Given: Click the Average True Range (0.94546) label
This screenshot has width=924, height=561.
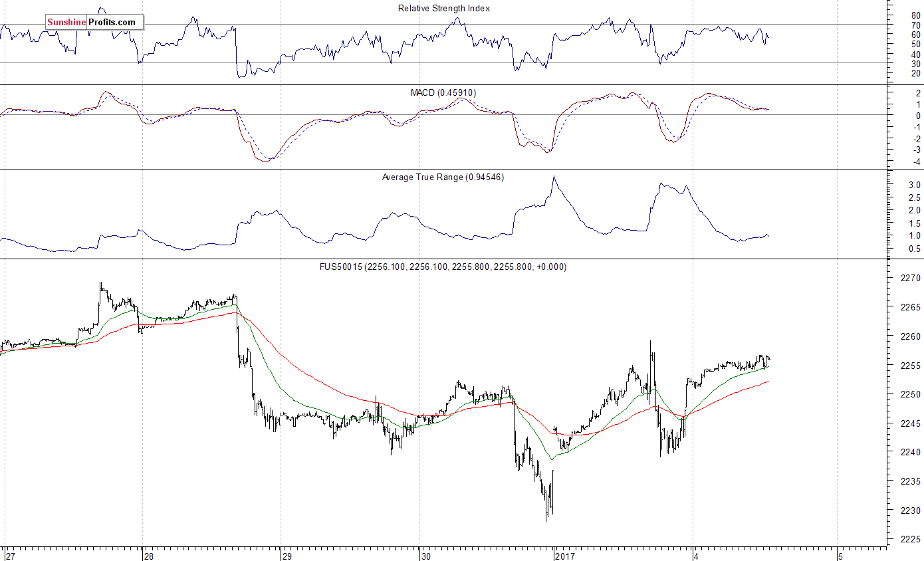Looking at the screenshot, I should (443, 177).
